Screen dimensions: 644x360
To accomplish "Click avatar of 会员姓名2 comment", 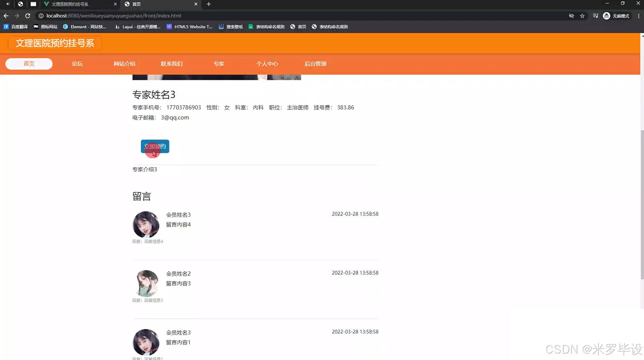I will 146,283.
